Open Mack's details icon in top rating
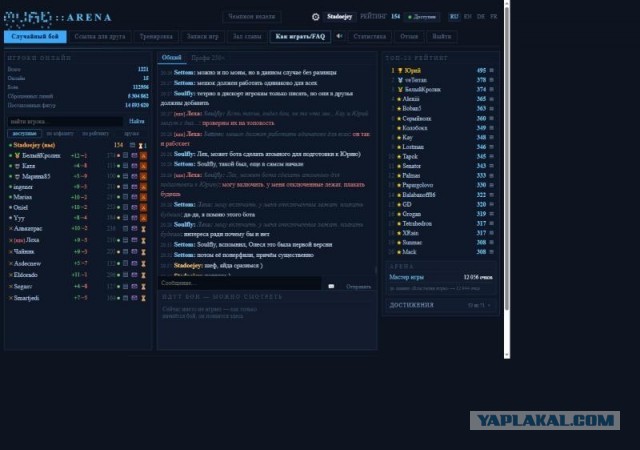 [491, 252]
